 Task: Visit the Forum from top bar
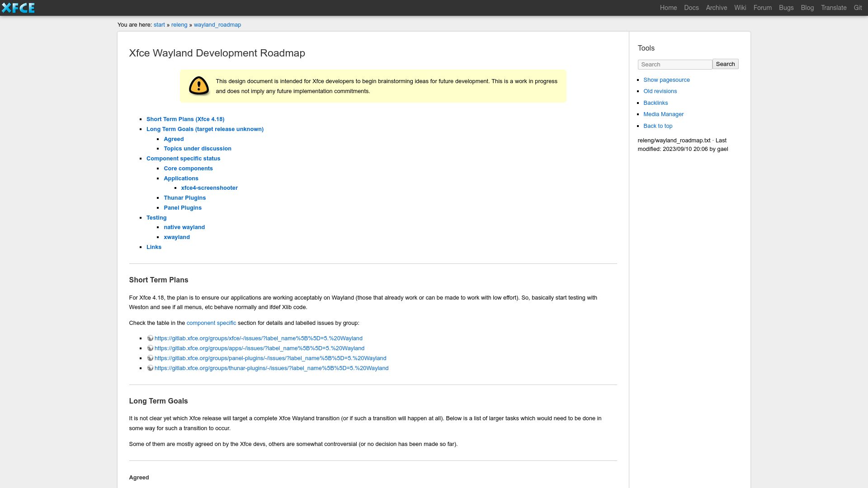[762, 8]
